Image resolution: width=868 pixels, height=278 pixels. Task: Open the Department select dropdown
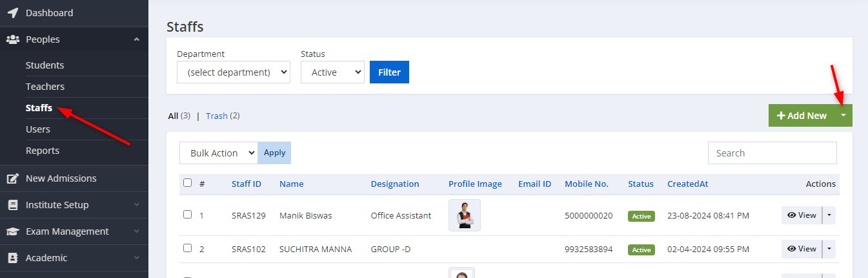tap(234, 72)
